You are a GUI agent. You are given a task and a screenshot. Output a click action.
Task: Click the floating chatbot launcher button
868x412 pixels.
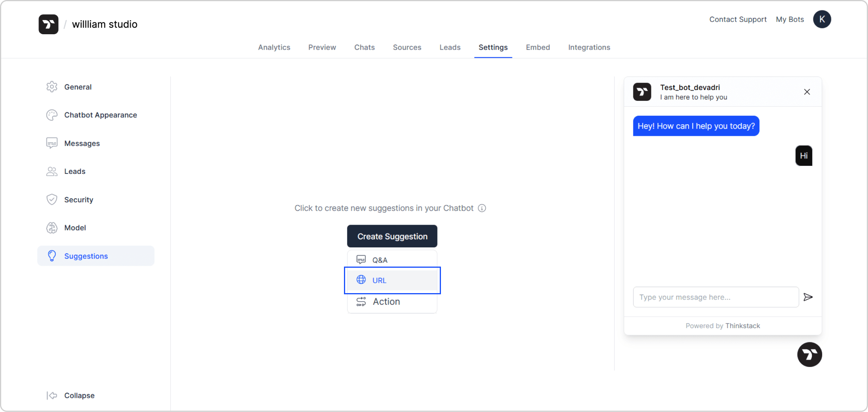coord(810,354)
